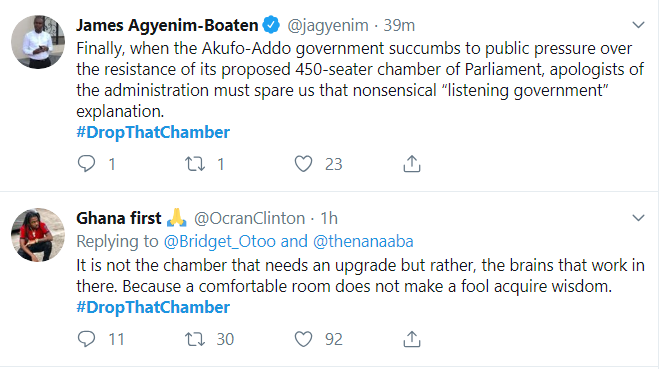Viewport: 659px width, 369px height.
Task: View James Agyenim-Boaten's profile picture
Action: click(x=38, y=42)
